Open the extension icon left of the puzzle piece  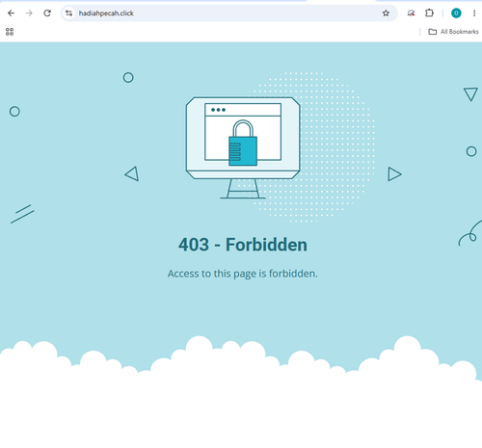[x=411, y=13]
